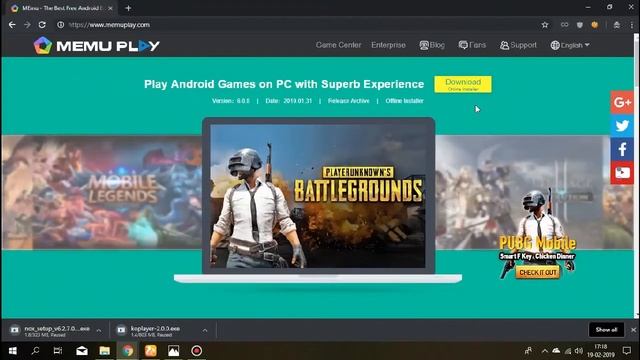The width and height of the screenshot is (640, 360).
Task: Click the page vertical scrollbar
Action: [x=637, y=176]
